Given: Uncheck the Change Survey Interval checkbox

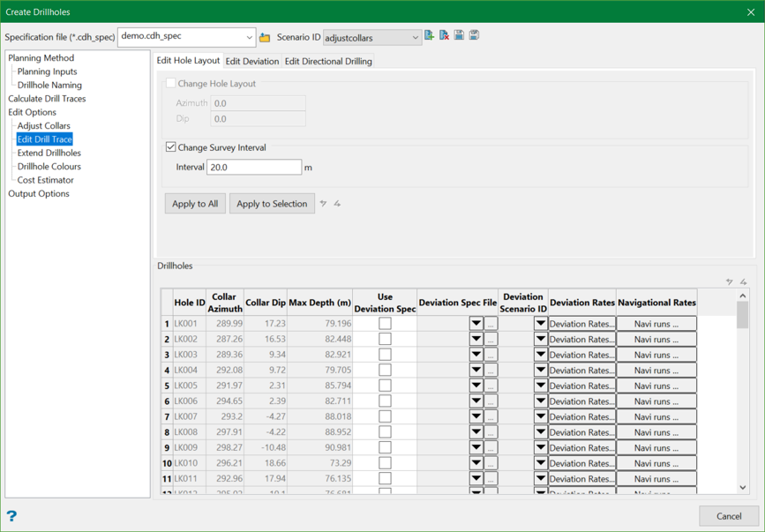Looking at the screenshot, I should click(x=171, y=147).
